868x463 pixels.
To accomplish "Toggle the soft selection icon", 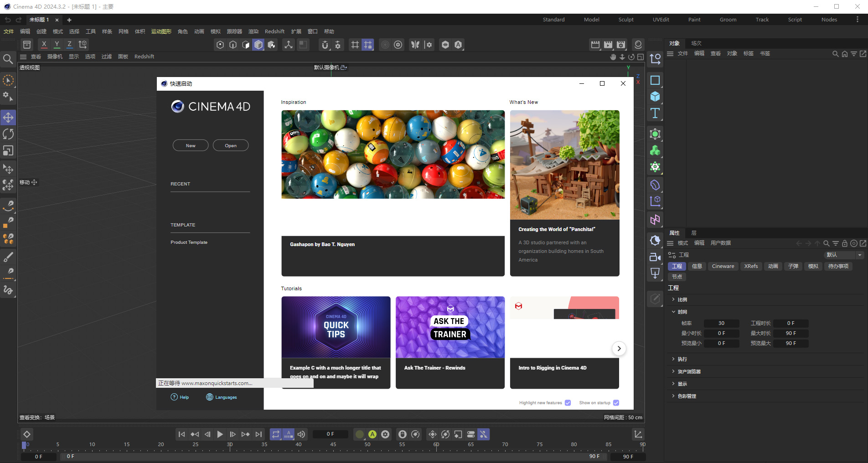I will tap(385, 44).
